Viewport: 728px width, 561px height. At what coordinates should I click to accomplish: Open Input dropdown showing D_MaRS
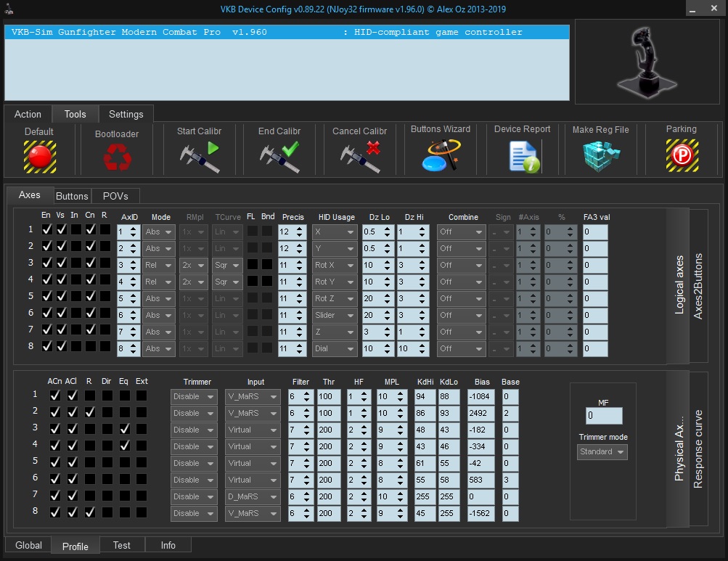click(x=253, y=497)
